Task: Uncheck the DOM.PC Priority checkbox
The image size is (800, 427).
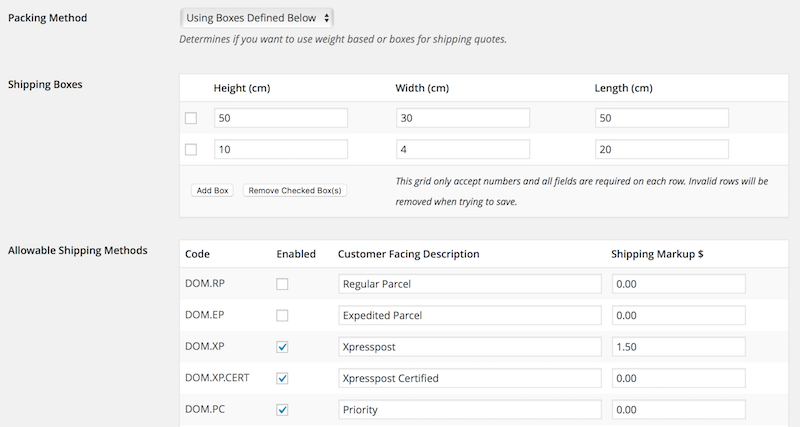Action: click(282, 410)
